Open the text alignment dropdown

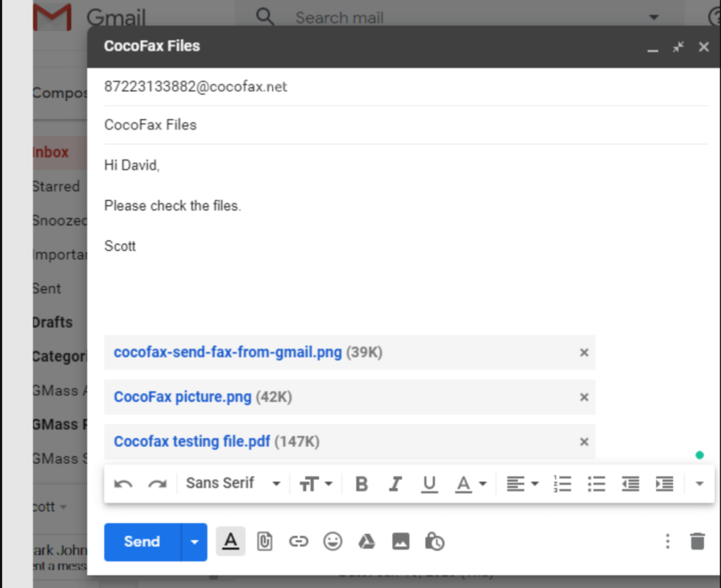(x=522, y=484)
